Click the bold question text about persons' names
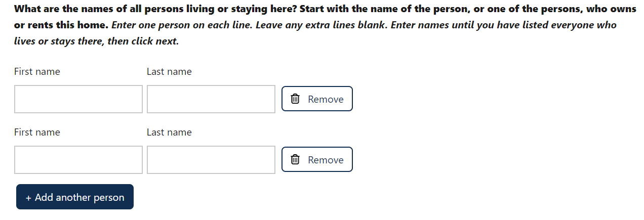644x220 pixels. [203, 9]
